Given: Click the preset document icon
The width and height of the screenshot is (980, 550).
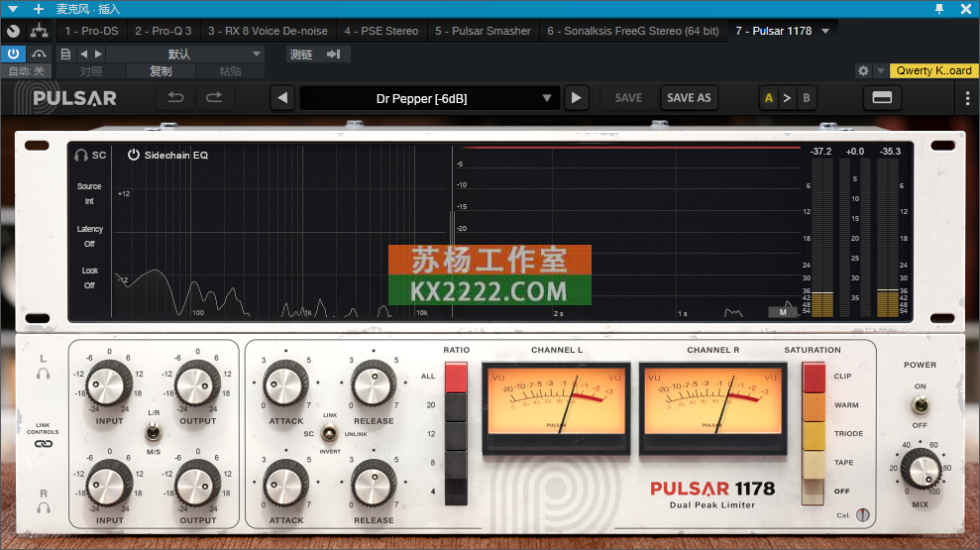Looking at the screenshot, I should click(65, 54).
